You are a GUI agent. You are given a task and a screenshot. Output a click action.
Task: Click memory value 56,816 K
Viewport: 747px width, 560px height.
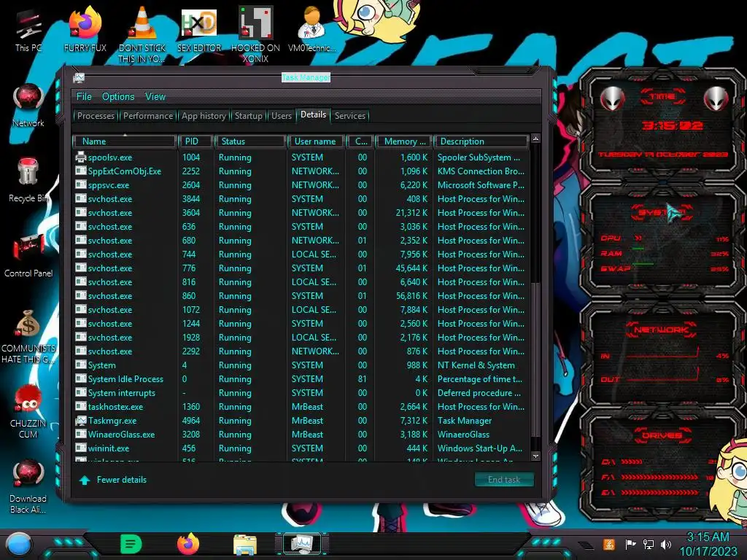pos(411,296)
